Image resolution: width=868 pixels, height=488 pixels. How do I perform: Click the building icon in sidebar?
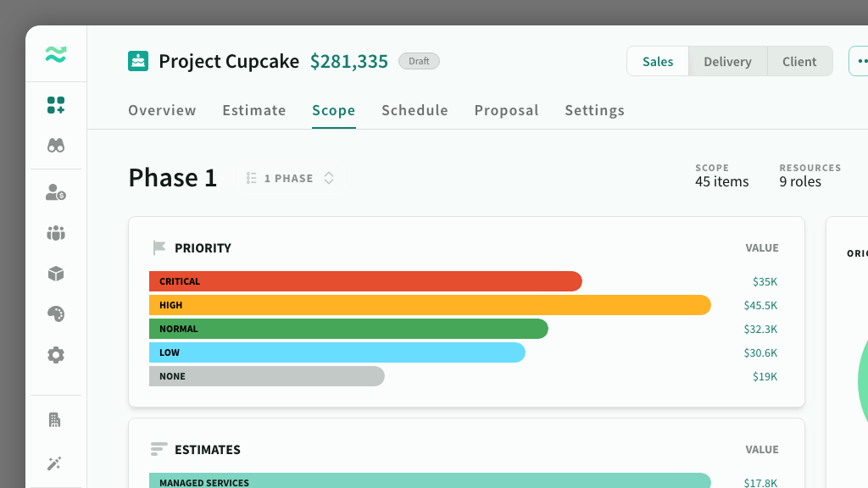56,419
